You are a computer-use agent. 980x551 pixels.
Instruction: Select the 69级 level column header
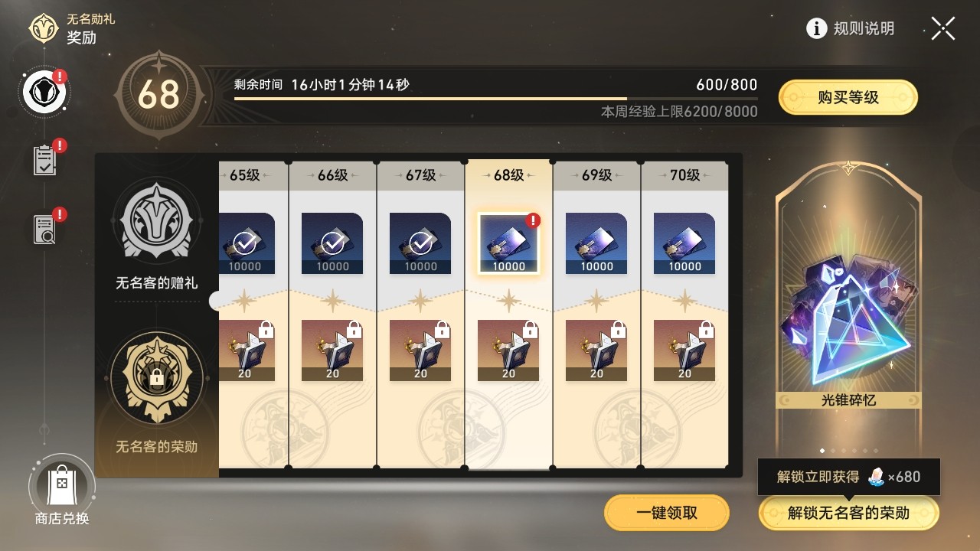tap(596, 175)
